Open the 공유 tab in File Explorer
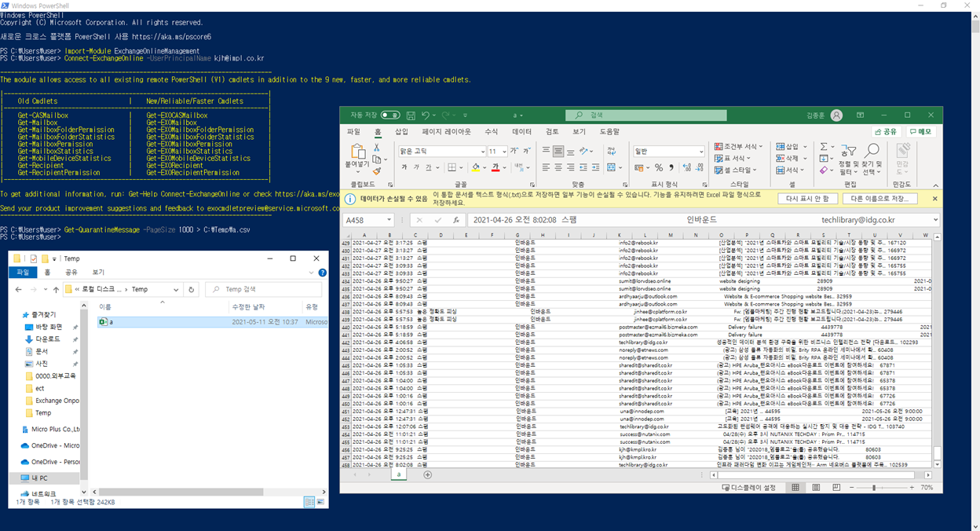The image size is (980, 531). (71, 273)
